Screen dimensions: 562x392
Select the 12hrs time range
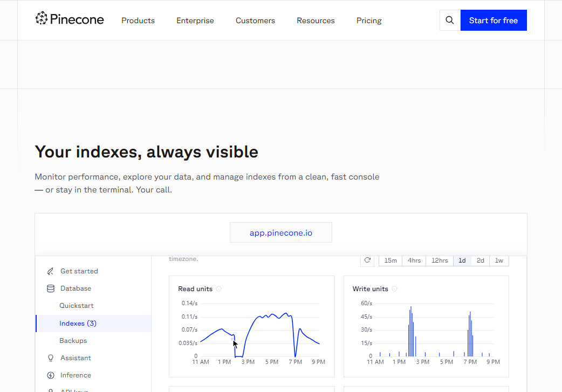pos(440,260)
